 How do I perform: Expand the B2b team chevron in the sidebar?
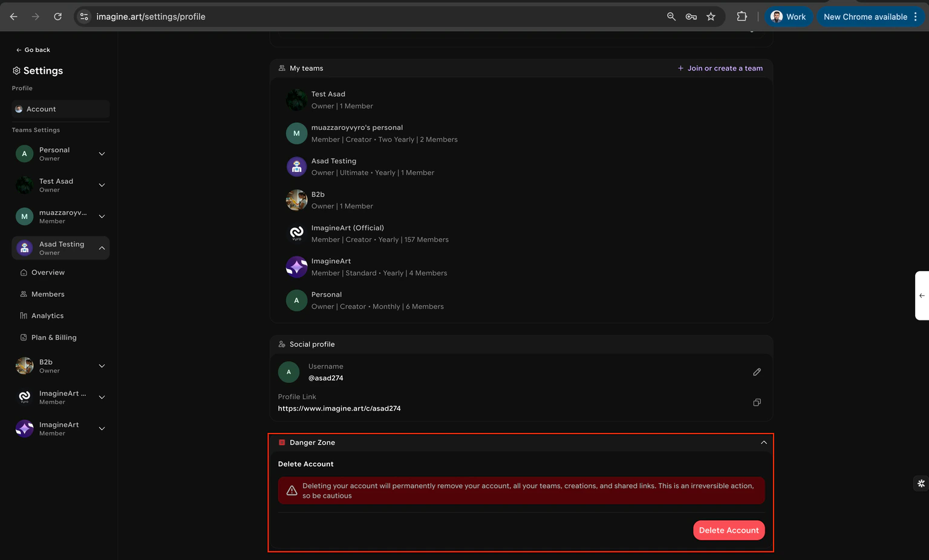(102, 366)
